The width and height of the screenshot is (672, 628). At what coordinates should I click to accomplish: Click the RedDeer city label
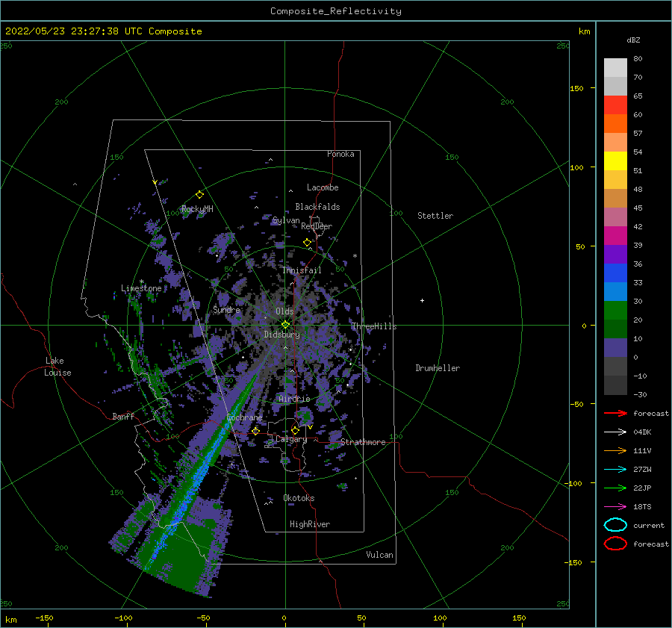pyautogui.click(x=317, y=226)
